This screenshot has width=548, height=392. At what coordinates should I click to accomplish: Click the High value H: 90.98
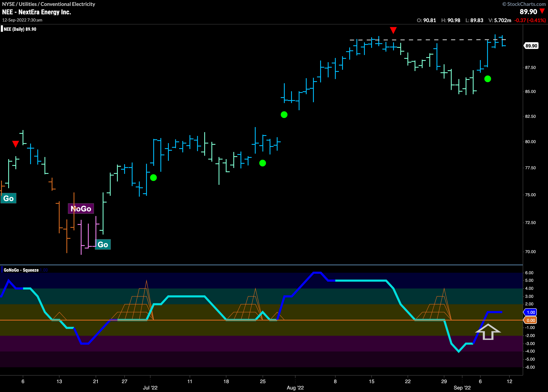coord(451,20)
